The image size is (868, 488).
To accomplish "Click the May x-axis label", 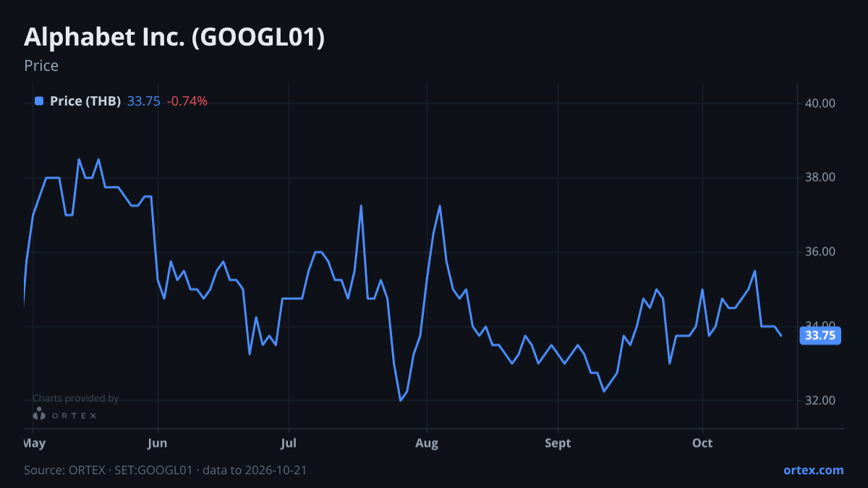I will (35, 442).
